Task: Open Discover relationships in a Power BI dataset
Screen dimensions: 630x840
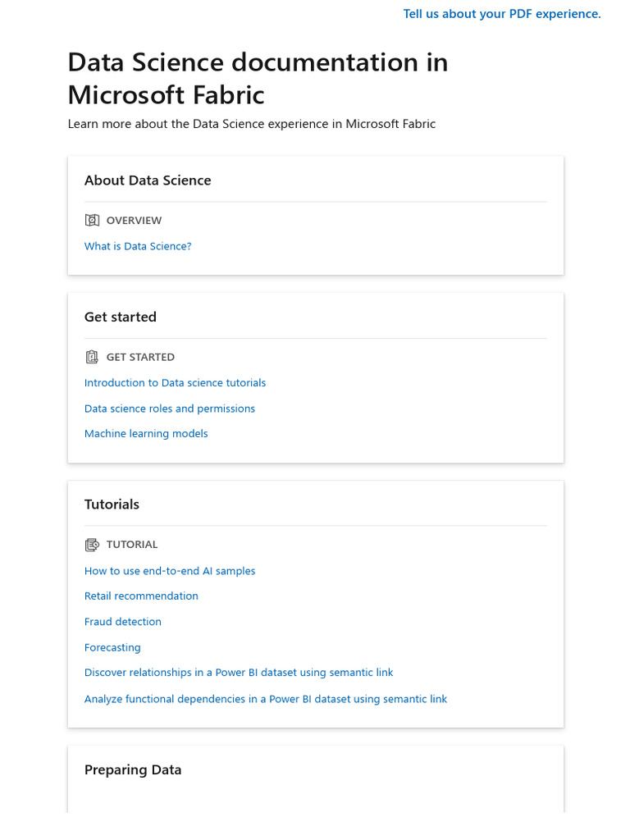Action: click(239, 673)
